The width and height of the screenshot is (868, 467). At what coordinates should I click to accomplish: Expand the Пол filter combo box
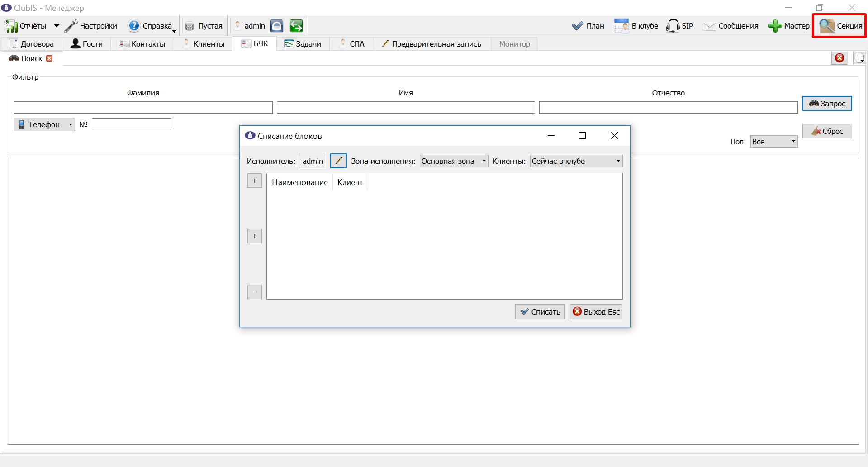click(774, 142)
